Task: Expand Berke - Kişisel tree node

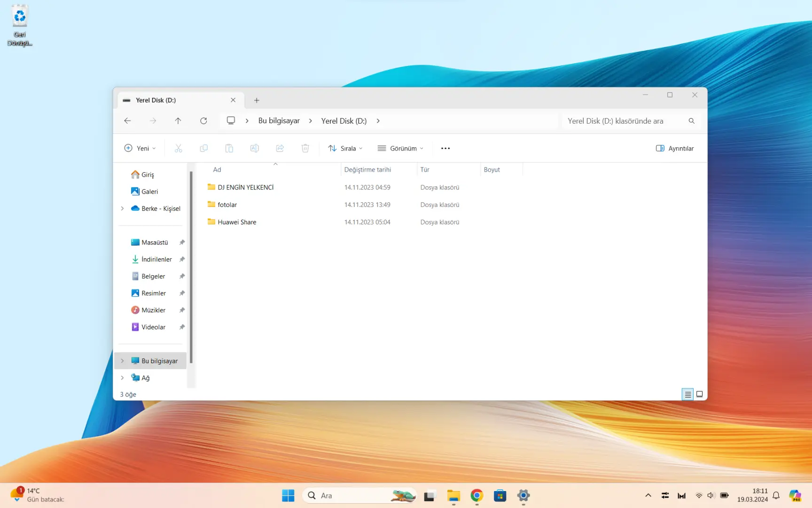Action: (x=123, y=208)
